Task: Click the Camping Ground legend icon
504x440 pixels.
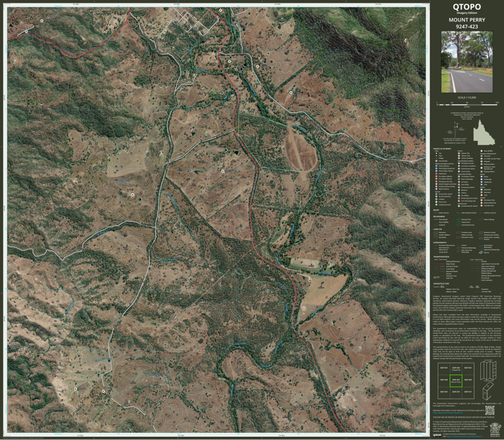Action: point(436,205)
